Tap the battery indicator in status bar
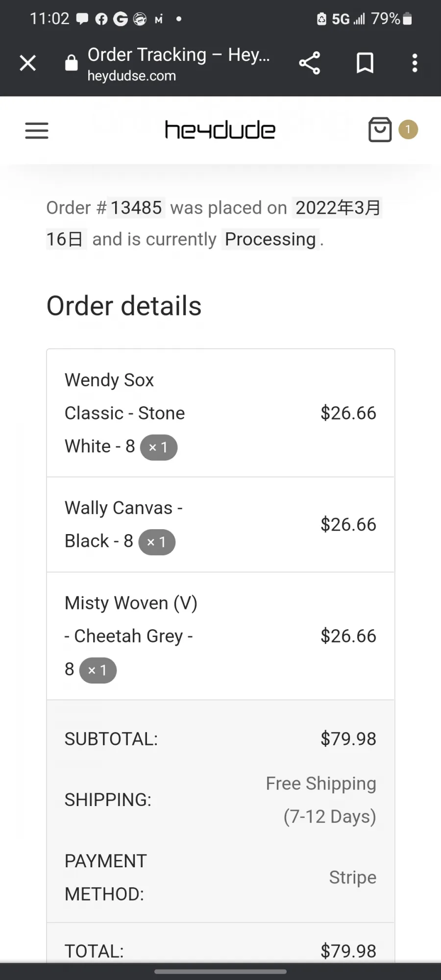Viewport: 441px width, 980px height. click(407, 19)
